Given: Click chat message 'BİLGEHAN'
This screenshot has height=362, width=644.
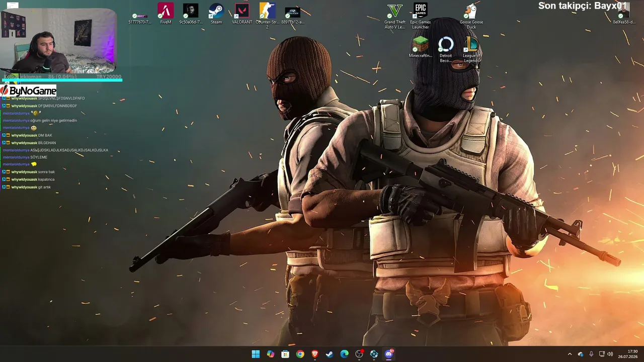Looking at the screenshot, I should pos(46,143).
